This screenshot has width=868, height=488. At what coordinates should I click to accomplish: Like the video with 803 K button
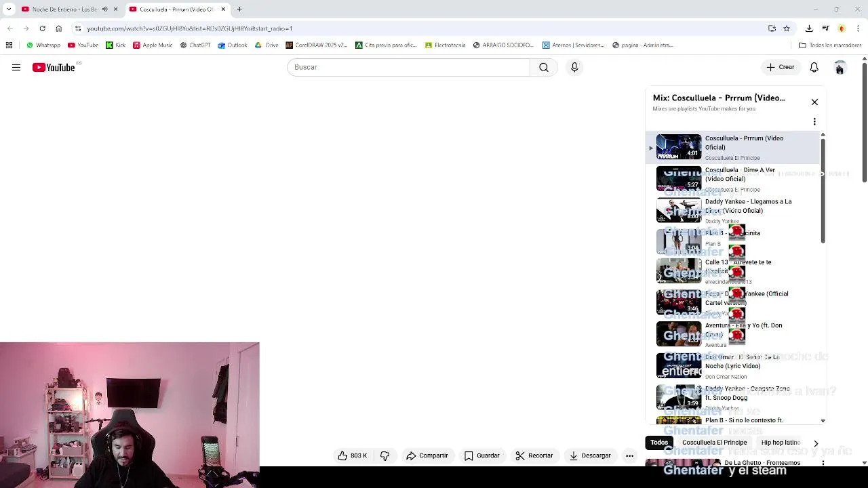[x=353, y=455]
